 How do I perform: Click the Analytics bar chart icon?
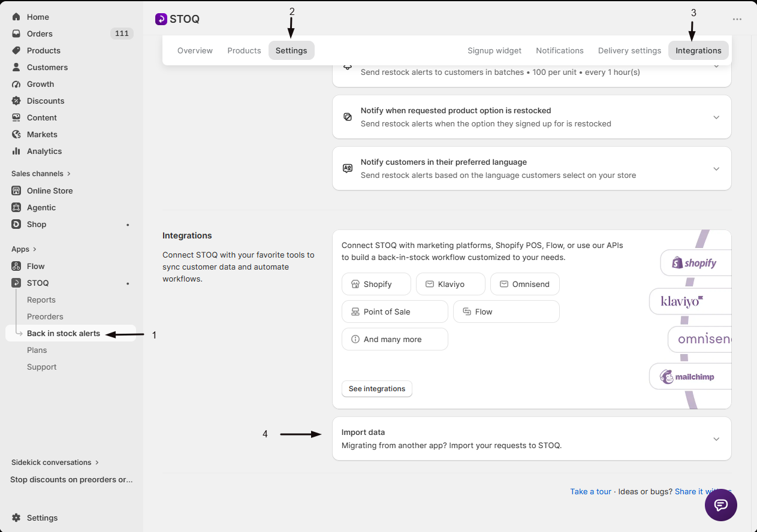pos(16,151)
